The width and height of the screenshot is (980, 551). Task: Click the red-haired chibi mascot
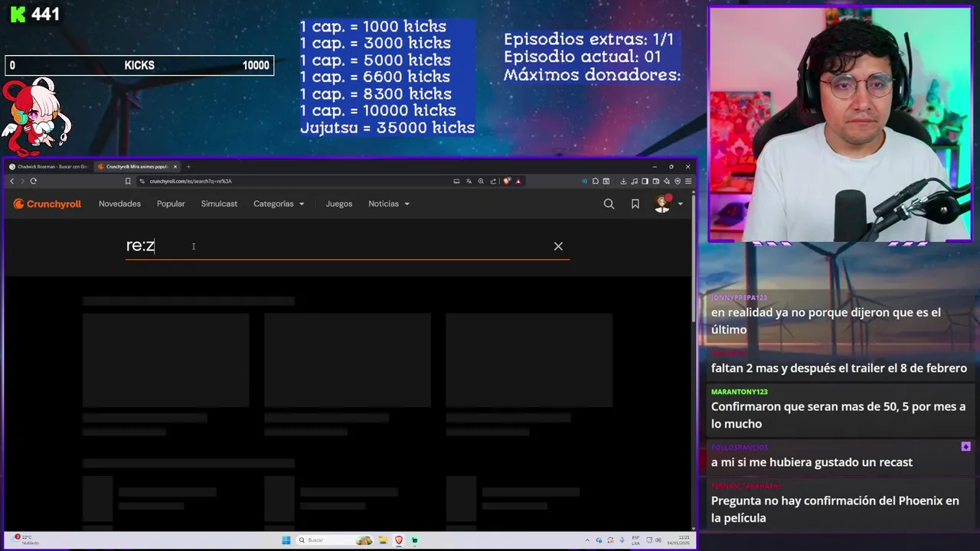tap(36, 116)
